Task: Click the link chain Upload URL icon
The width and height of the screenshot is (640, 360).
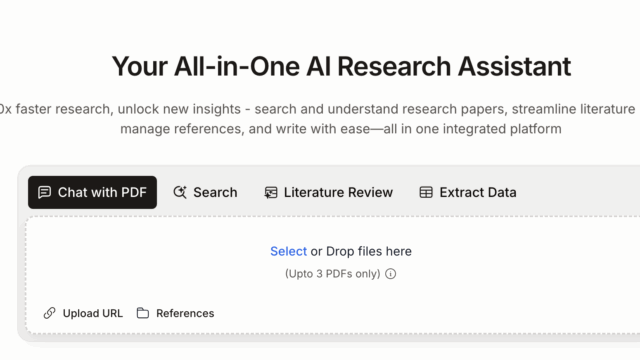Action: (49, 313)
